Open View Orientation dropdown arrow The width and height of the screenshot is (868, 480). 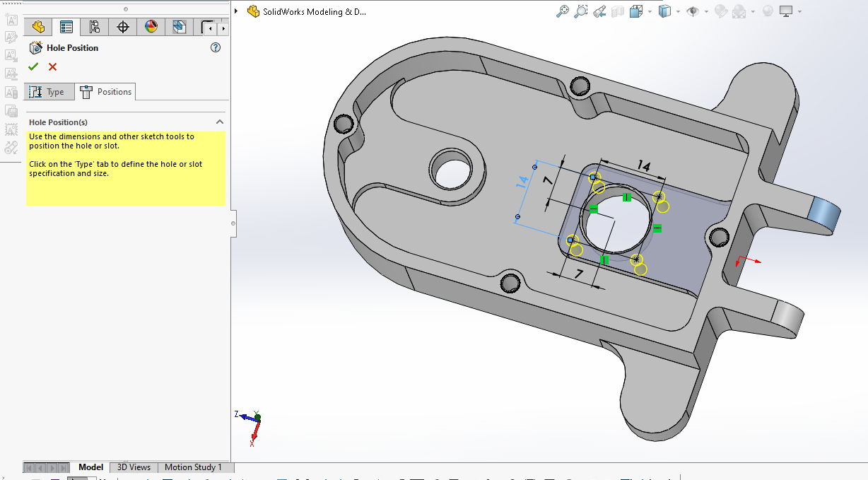(649, 11)
